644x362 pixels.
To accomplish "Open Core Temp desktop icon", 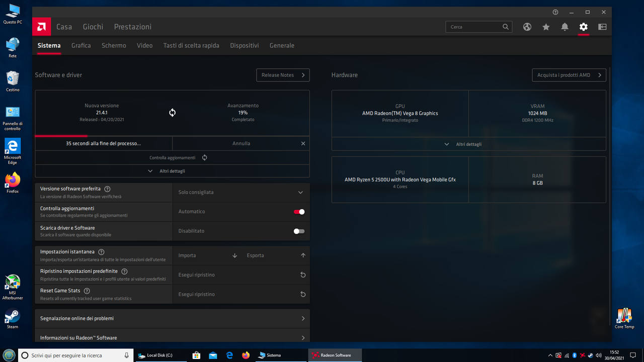I will click(624, 318).
